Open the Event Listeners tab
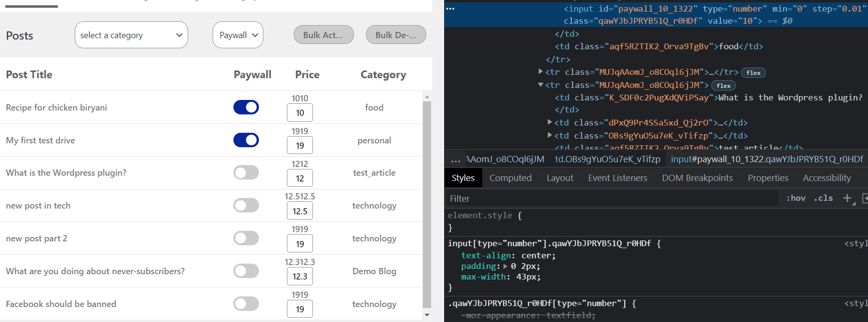The width and height of the screenshot is (868, 322). pos(617,178)
